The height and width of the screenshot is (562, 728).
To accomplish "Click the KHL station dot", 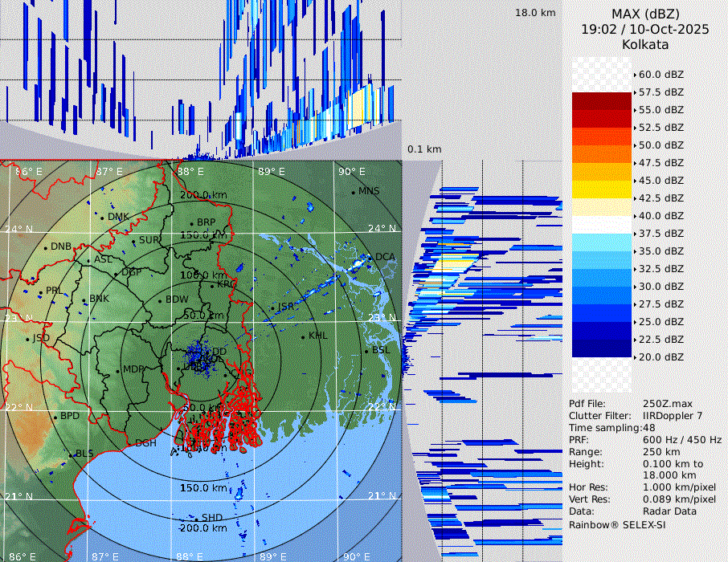I will point(304,336).
